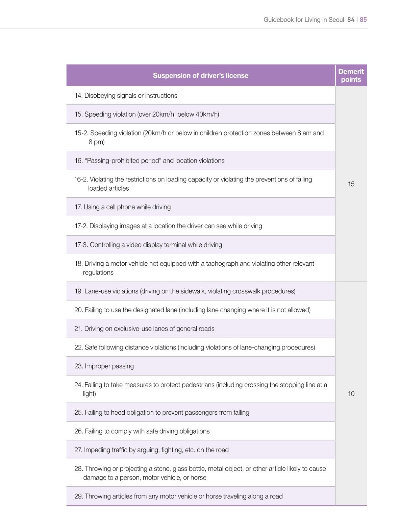Click the 15 demerit points cell
399x532 pixels.
[351, 184]
